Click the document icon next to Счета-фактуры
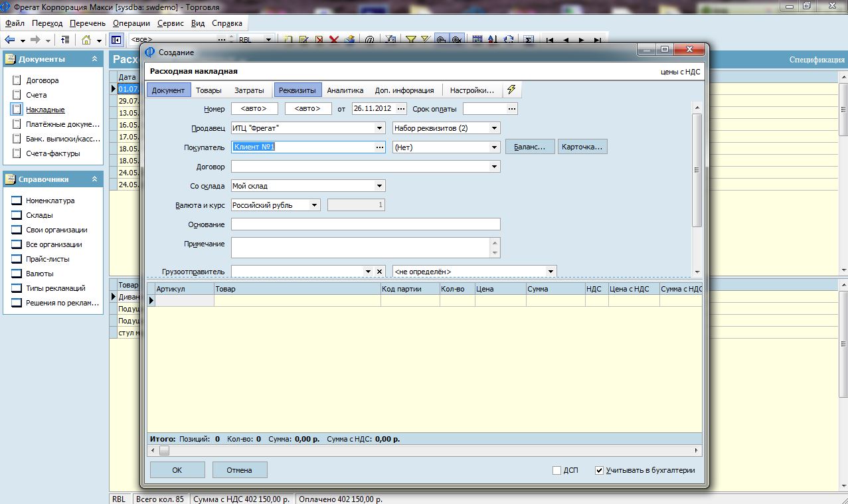848x504 pixels. click(x=17, y=153)
